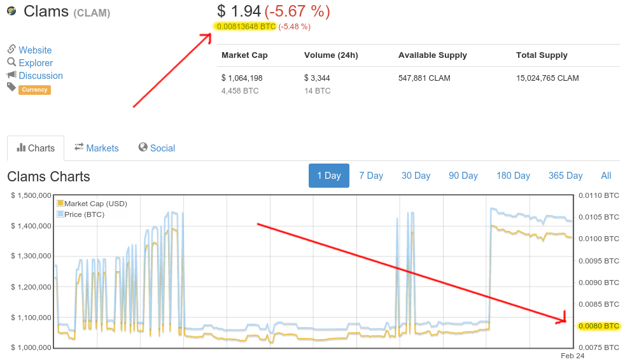625x364 pixels.
Task: Click the 15,024,765 CLAM total supply
Action: (547, 78)
